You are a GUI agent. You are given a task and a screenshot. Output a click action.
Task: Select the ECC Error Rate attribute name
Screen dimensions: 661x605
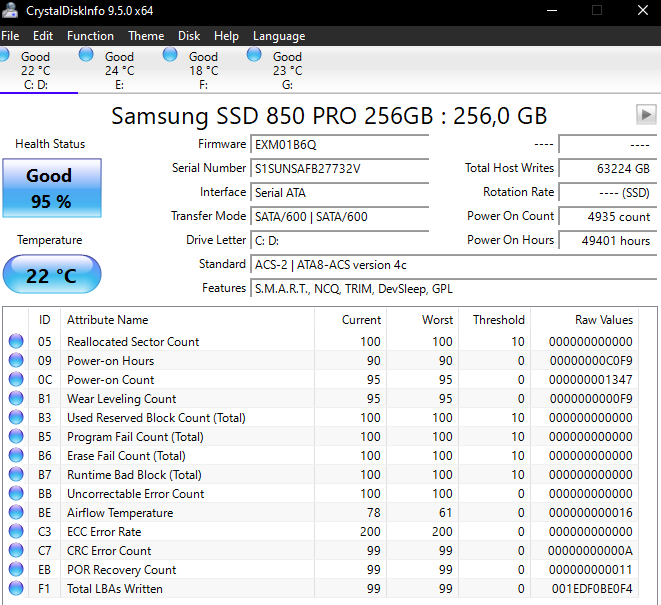click(104, 532)
